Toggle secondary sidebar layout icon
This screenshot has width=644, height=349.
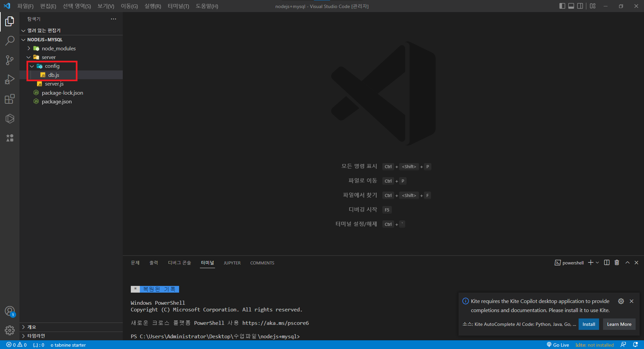coord(580,6)
